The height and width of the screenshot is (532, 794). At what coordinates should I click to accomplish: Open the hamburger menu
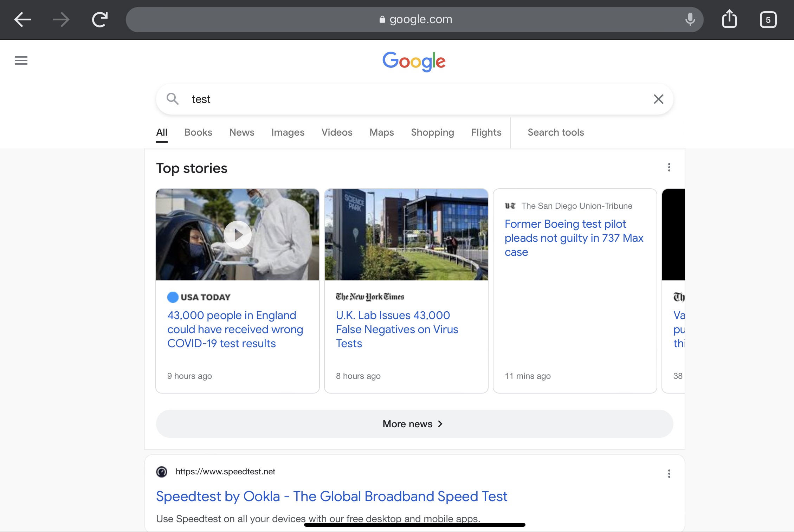21,60
